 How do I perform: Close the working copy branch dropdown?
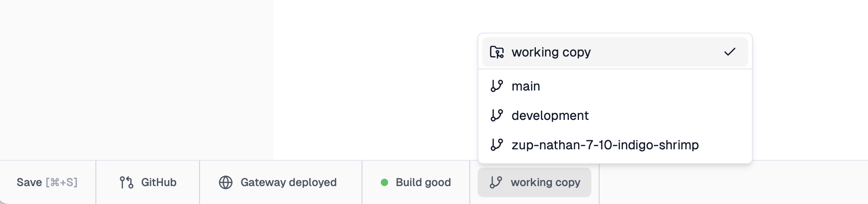534,182
